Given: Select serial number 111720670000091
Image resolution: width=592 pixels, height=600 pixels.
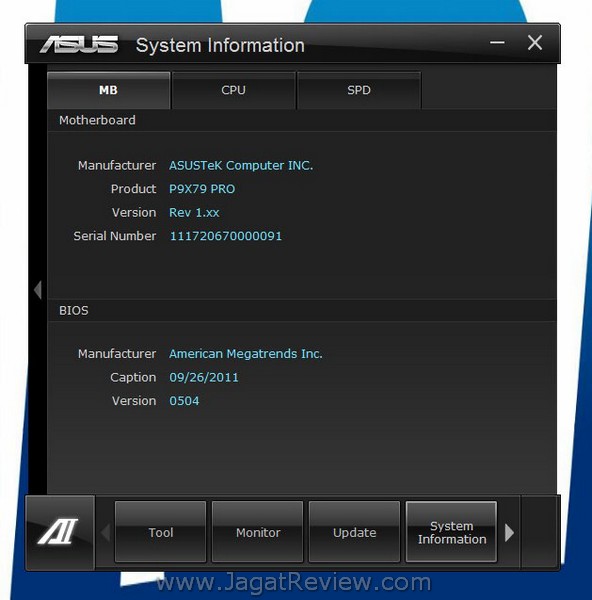Looking at the screenshot, I should pyautogui.click(x=226, y=236).
